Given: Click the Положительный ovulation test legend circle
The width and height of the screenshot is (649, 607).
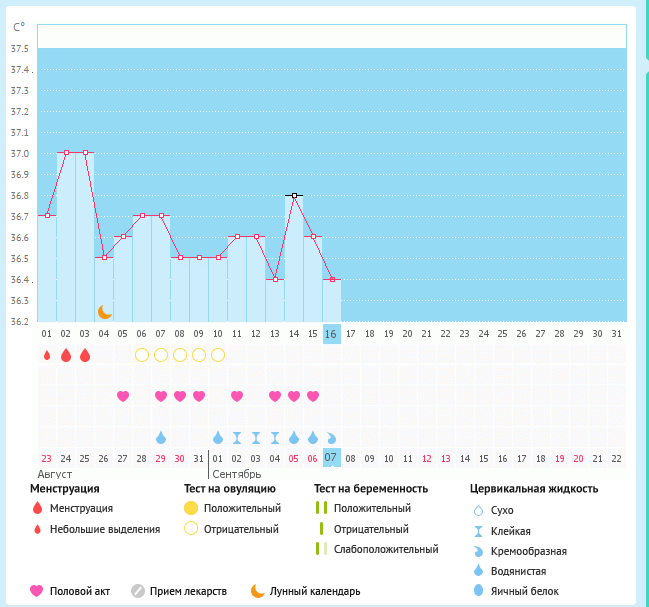Looking at the screenshot, I should coord(191,508).
